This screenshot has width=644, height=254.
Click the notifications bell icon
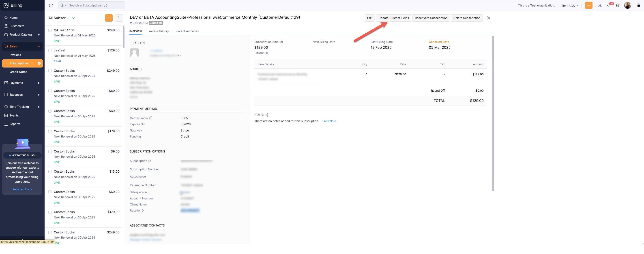click(x=609, y=6)
